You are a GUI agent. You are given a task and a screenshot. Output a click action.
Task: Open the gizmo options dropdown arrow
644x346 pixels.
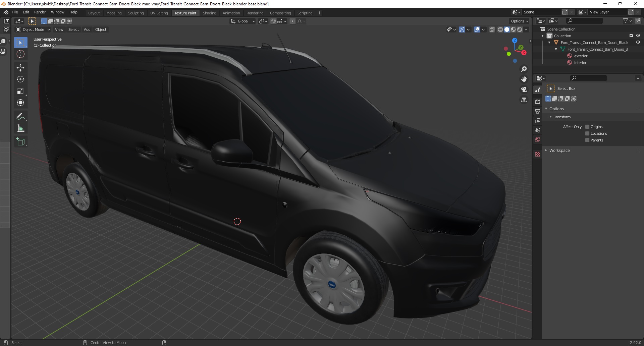point(468,30)
